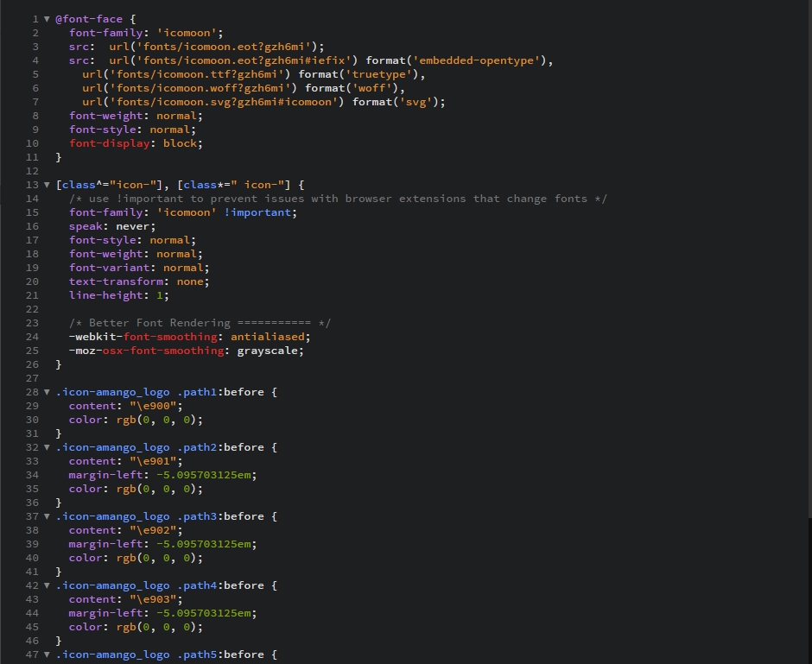Click 'grayscale' value on line 25
The width and height of the screenshot is (812, 664).
267,351
